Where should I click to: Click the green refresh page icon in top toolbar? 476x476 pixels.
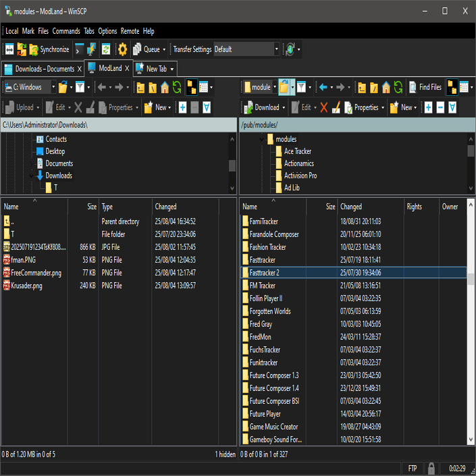(x=105, y=49)
